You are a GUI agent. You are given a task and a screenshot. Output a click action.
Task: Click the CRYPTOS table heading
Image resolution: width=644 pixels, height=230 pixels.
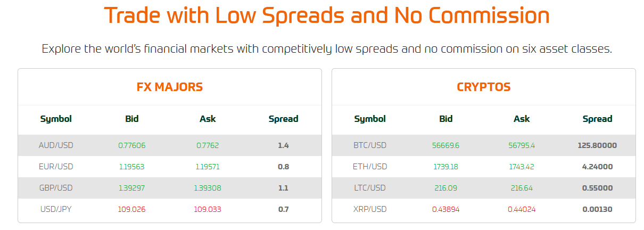[x=484, y=87]
